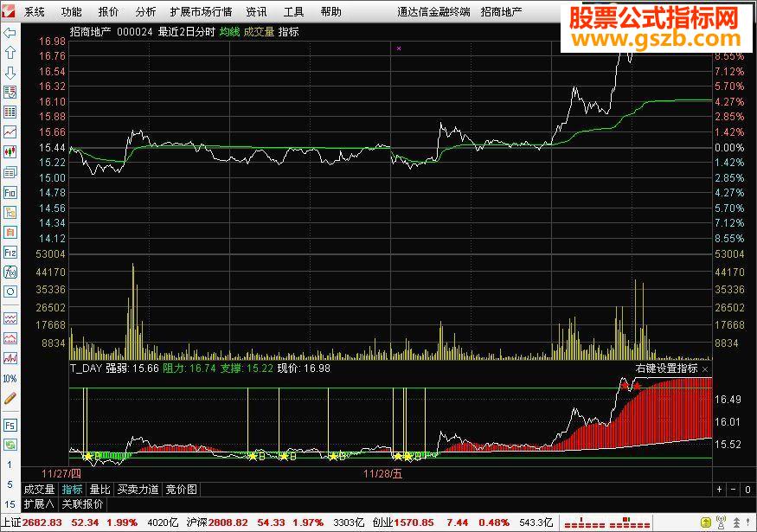This screenshot has width=757, height=532.
Task: Click the back (left arrow) sidebar icon
Action: (x=10, y=33)
